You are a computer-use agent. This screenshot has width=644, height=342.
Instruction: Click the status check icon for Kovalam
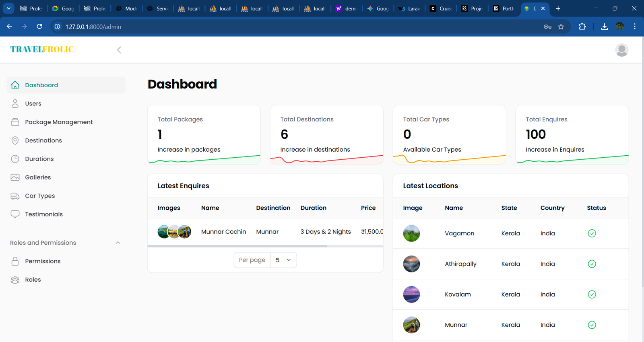coord(592,295)
